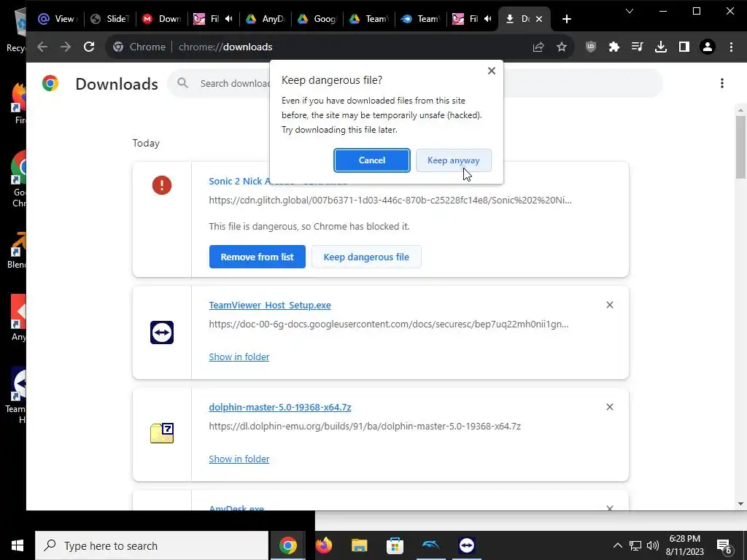Click Chrome icon in the taskbar
Screen dimensions: 747x560
(287, 545)
